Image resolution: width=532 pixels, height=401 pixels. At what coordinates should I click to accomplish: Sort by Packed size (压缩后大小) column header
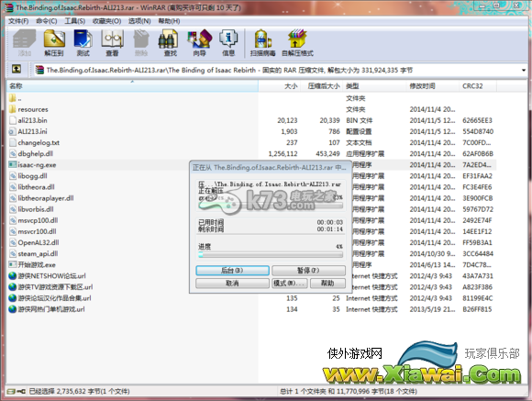[x=322, y=86]
